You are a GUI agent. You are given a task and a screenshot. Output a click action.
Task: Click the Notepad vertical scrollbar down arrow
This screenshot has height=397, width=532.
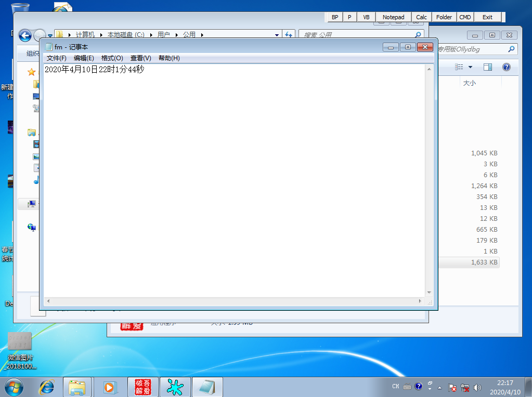pyautogui.click(x=429, y=292)
